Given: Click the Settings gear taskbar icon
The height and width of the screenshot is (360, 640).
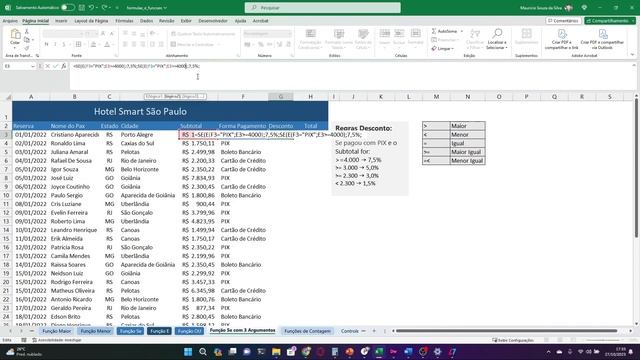Looking at the screenshot, I should click(x=438, y=352).
